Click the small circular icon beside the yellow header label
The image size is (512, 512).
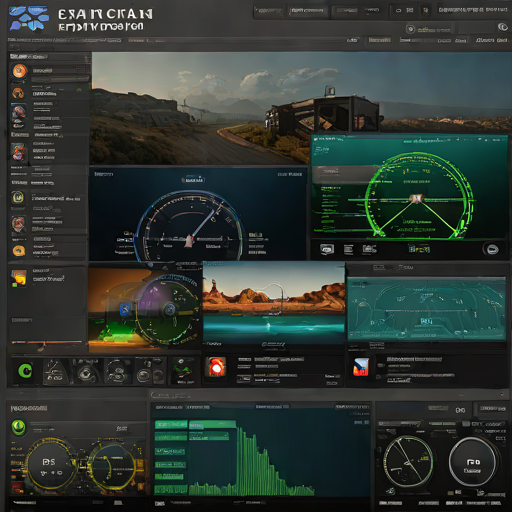click(411, 29)
